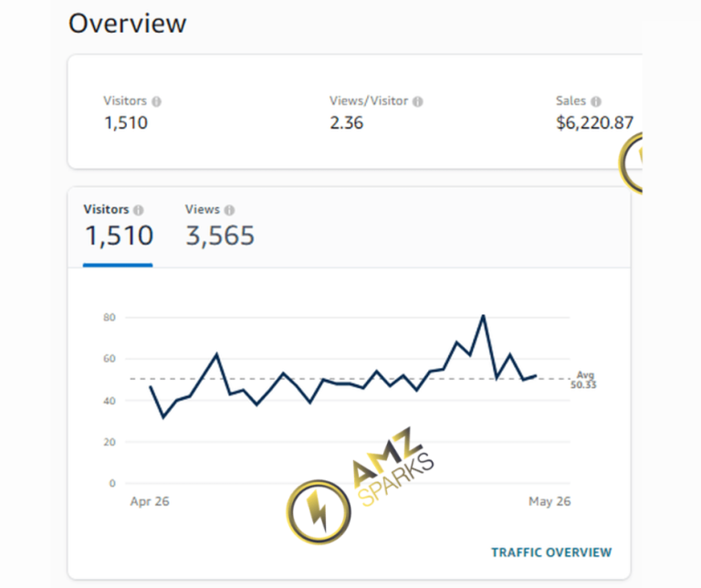Click the May 26 end date label

[x=549, y=501]
